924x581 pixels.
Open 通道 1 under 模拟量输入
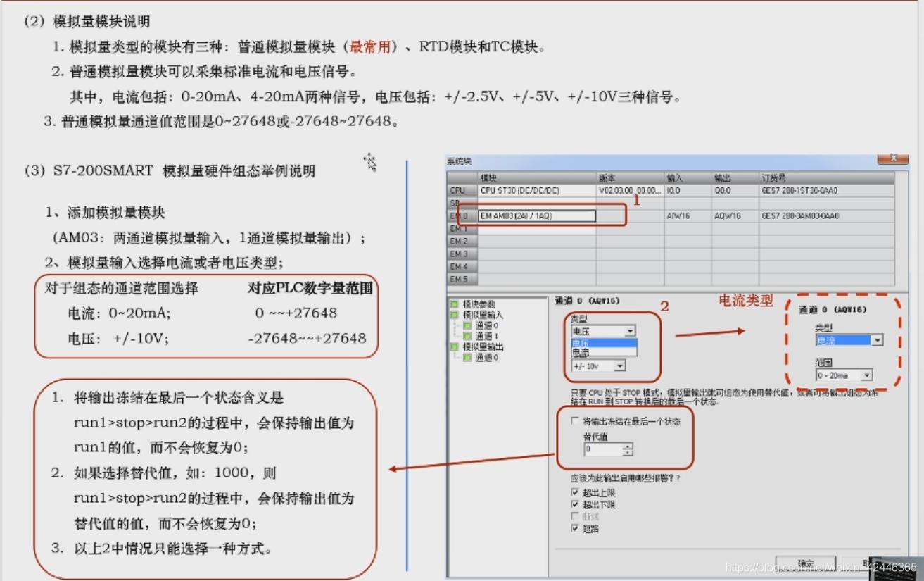coord(481,336)
